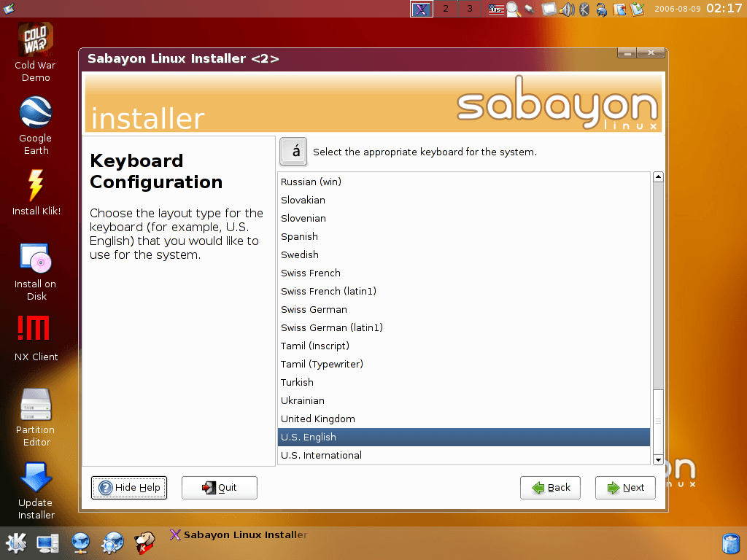Open the magnifier search icon in the tray
The height and width of the screenshot is (560, 747).
[x=514, y=9]
